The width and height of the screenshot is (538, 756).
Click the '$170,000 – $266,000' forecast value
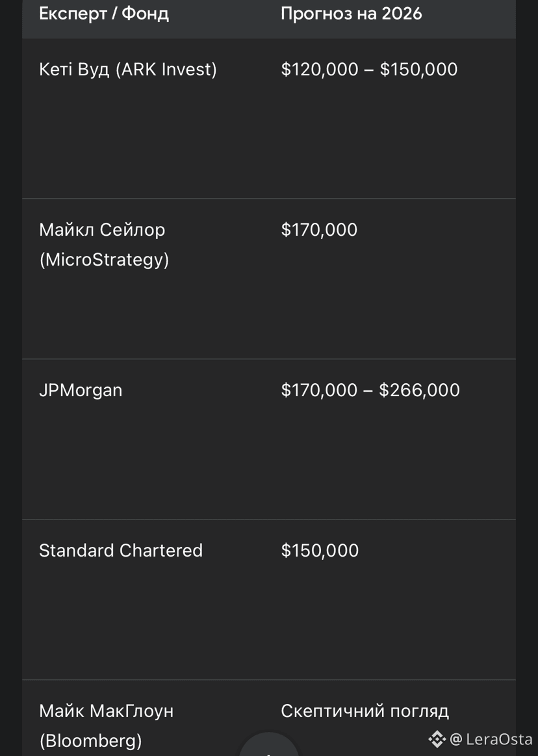tap(370, 390)
